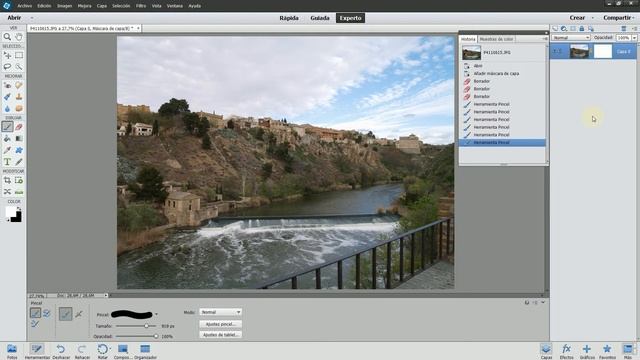Screen dimensions: 640x360
Task: Show the Efectos panel
Action: pos(567,351)
